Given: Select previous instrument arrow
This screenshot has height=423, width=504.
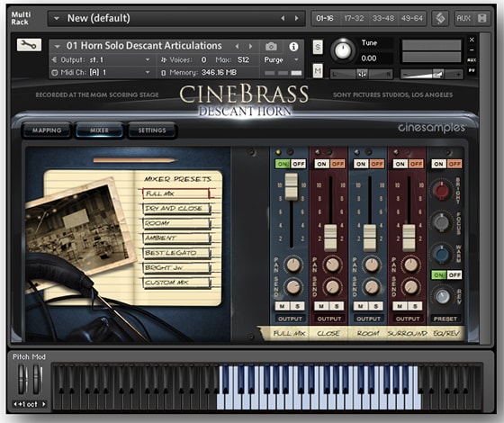Looking at the screenshot, I should (x=237, y=46).
